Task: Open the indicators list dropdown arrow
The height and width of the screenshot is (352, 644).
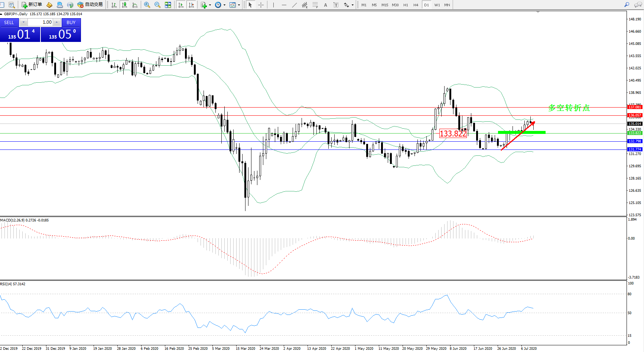Action: (210, 5)
